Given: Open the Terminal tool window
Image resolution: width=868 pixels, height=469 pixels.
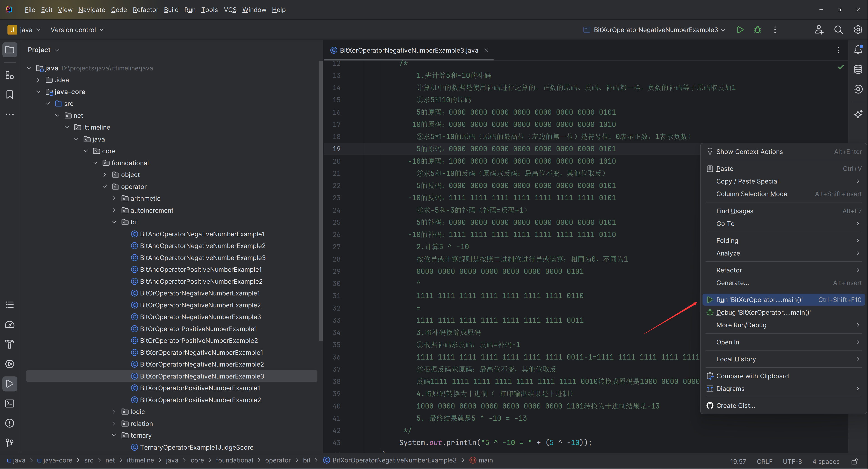Looking at the screenshot, I should click(10, 403).
